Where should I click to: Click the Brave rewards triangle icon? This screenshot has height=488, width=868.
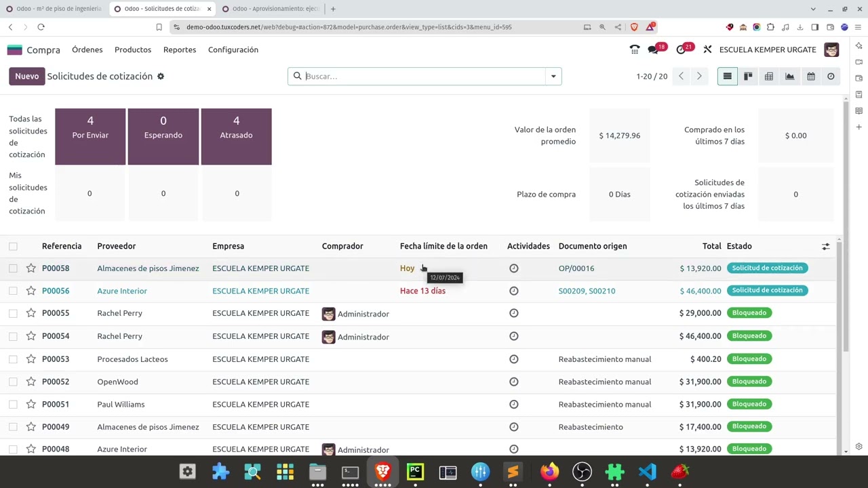tap(650, 27)
